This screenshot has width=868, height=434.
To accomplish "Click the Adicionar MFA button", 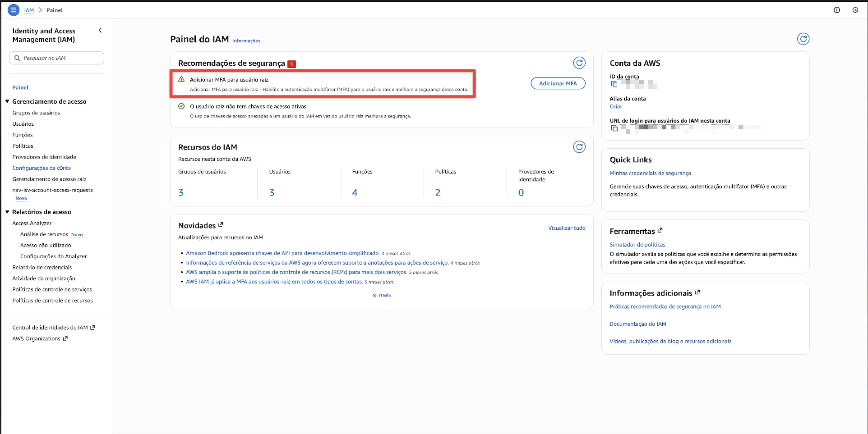I will 558,83.
